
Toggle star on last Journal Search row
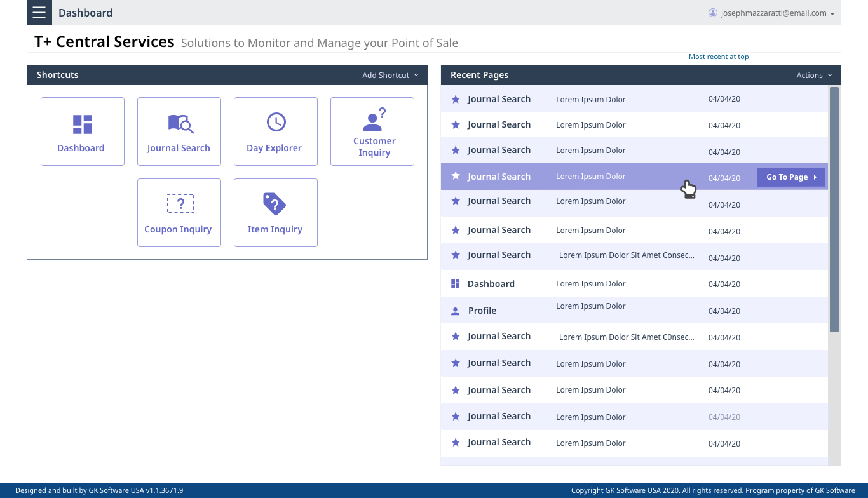456,443
